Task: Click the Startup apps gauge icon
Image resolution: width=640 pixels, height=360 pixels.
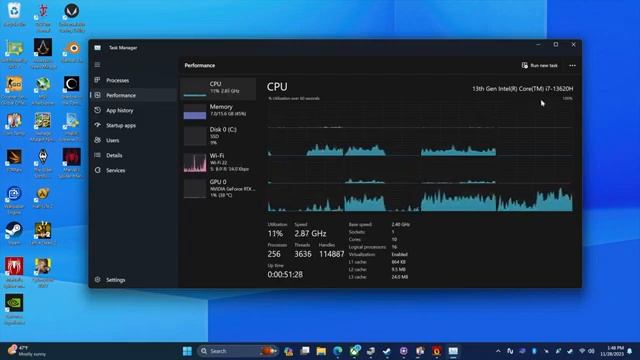Action: [98, 125]
